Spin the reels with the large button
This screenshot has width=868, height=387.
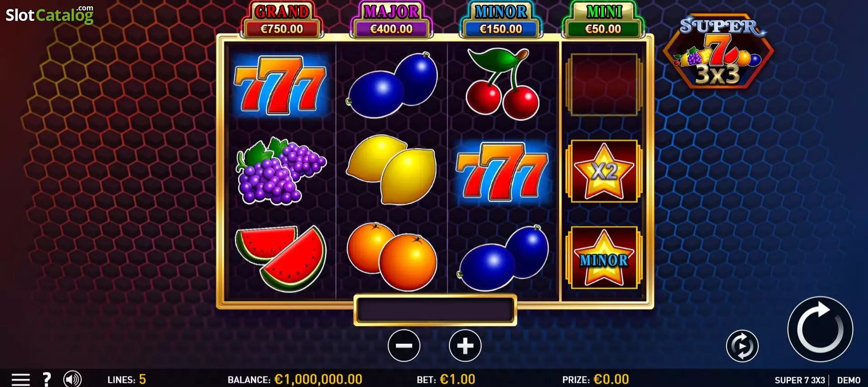pos(820,329)
